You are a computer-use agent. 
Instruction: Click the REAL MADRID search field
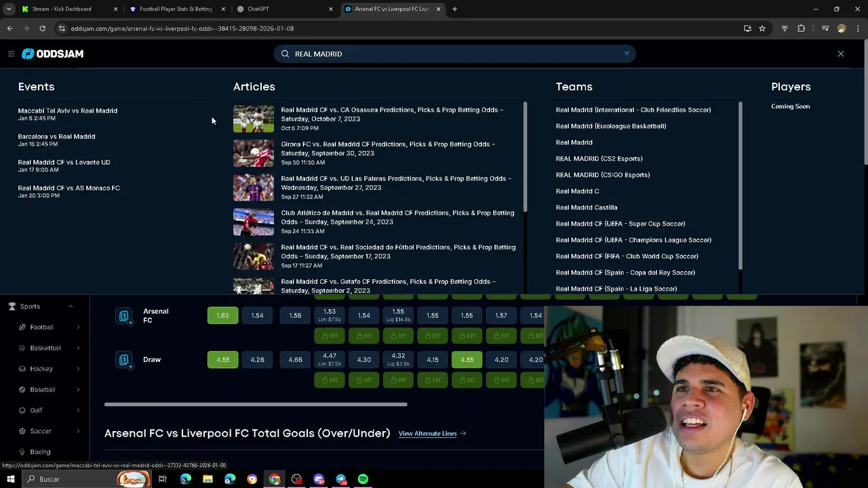(x=454, y=54)
